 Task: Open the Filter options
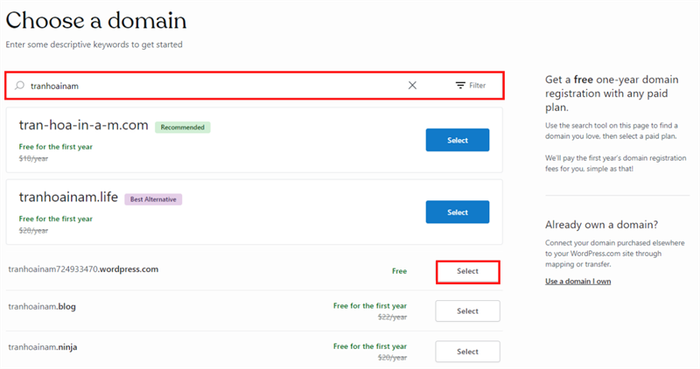point(471,85)
